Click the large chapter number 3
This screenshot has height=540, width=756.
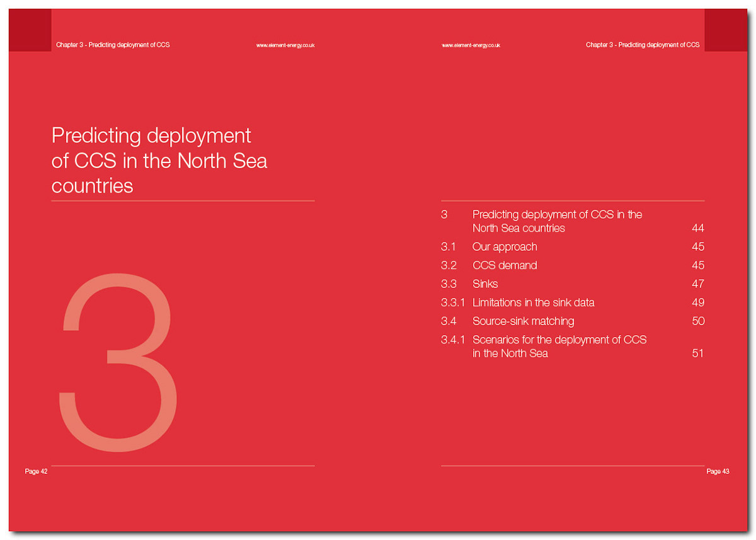[117, 363]
